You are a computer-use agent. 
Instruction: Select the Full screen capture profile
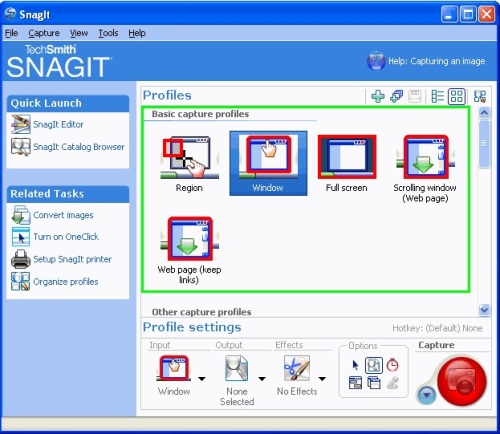point(347,164)
